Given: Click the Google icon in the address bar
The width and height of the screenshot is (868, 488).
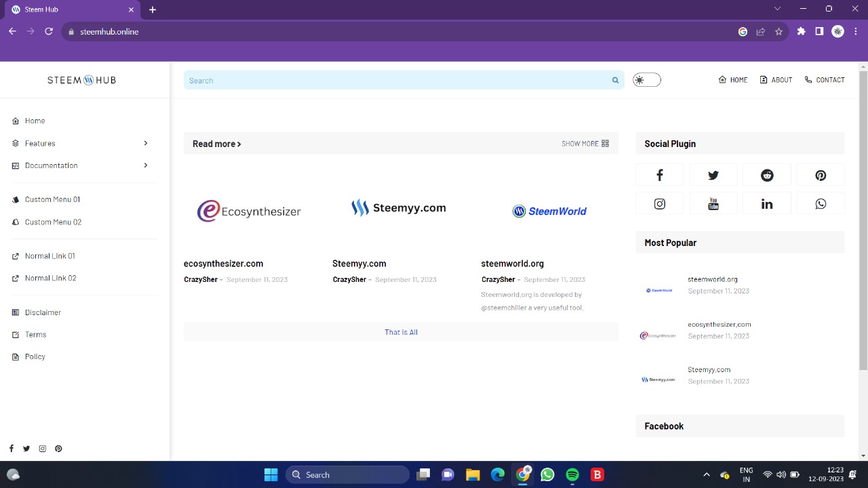Looking at the screenshot, I should click(743, 31).
